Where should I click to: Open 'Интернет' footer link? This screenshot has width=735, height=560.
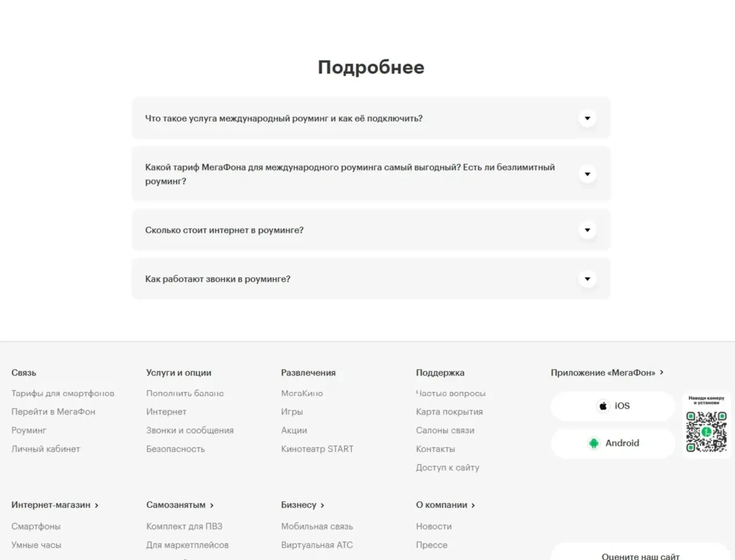(166, 412)
